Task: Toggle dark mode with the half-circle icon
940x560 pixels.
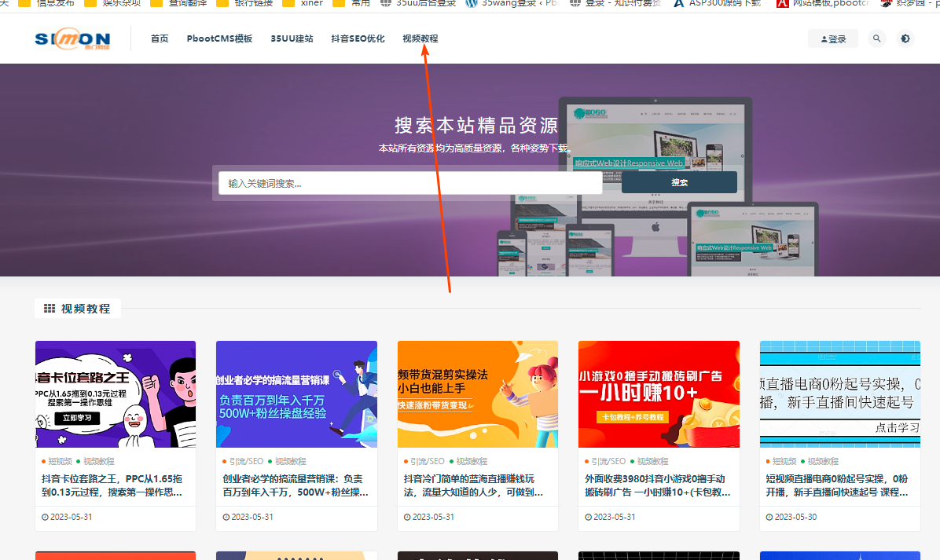Action: click(x=905, y=38)
